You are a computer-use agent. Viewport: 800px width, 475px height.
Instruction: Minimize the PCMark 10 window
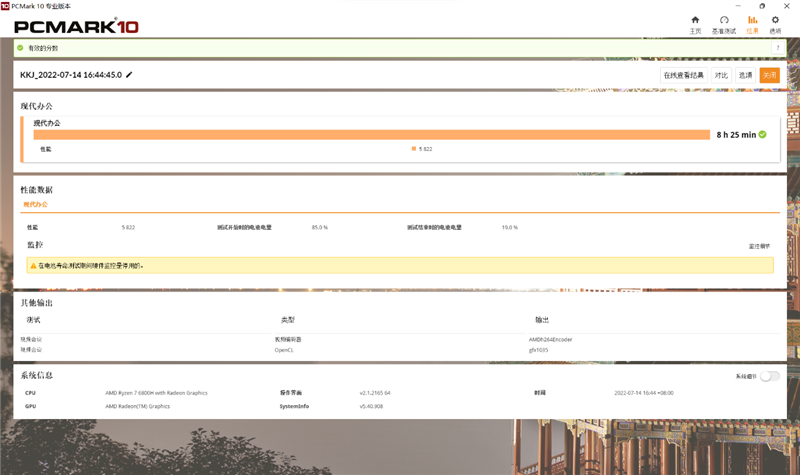point(738,6)
